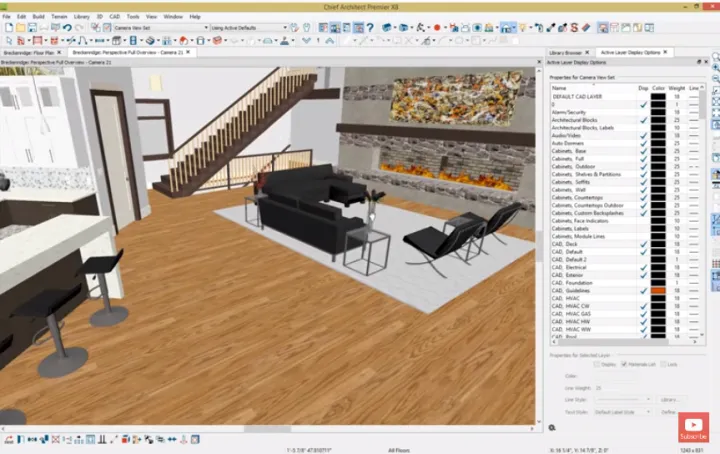Click the Redo arrow icon
The height and width of the screenshot is (454, 720).
pyautogui.click(x=79, y=28)
